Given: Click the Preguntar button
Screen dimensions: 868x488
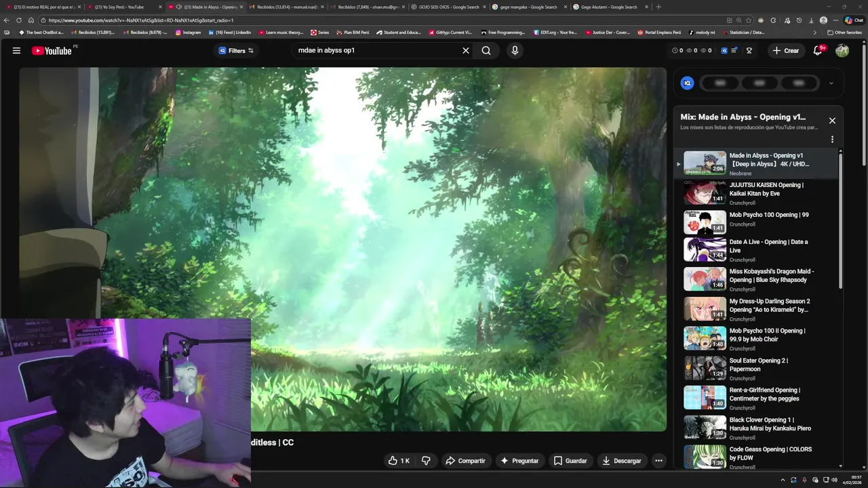Looking at the screenshot, I should 519,461.
